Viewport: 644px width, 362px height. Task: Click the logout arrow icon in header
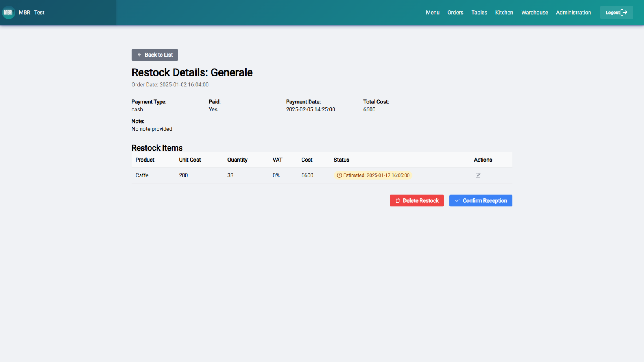624,12
